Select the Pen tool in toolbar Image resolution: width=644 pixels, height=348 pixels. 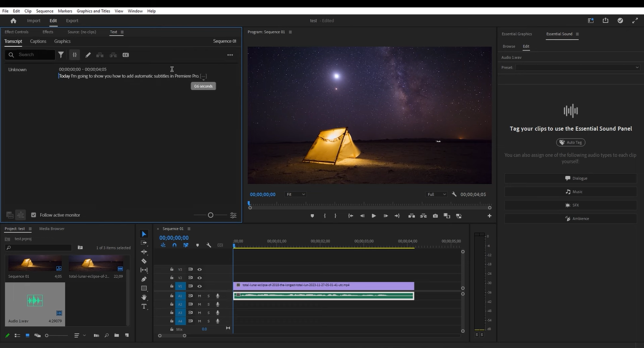(x=144, y=279)
